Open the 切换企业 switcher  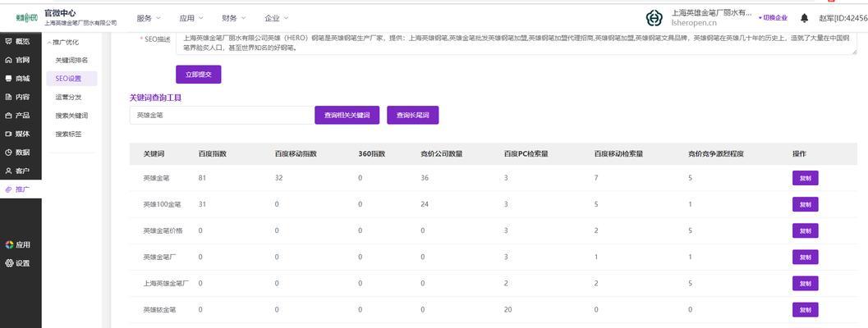point(773,18)
